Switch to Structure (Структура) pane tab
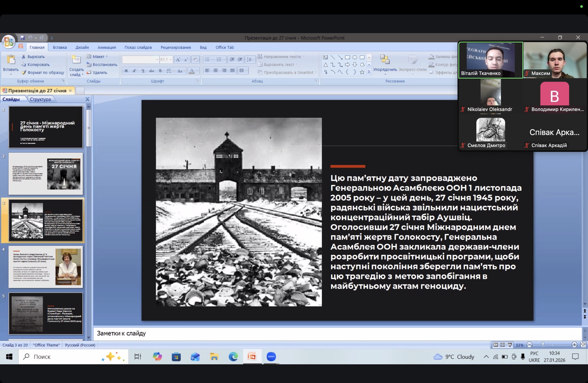 (x=40, y=99)
